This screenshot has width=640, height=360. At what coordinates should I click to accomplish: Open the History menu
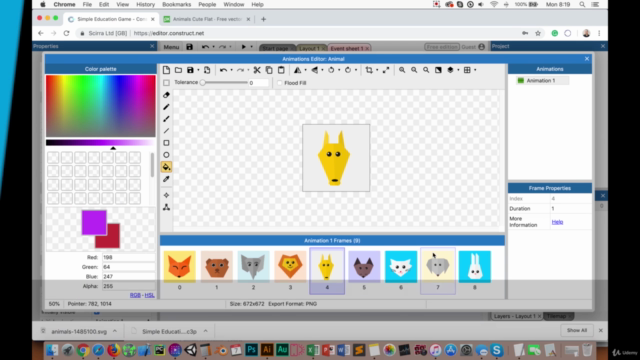pos(145,4)
